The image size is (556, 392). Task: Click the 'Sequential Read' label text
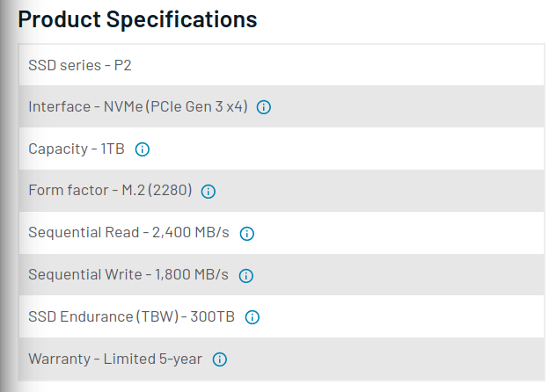pyautogui.click(x=84, y=233)
